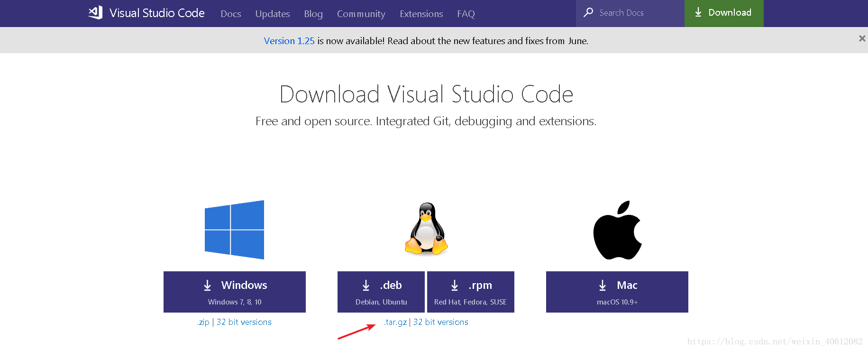
Task: Focus the Search Docs input field
Action: 630,13
